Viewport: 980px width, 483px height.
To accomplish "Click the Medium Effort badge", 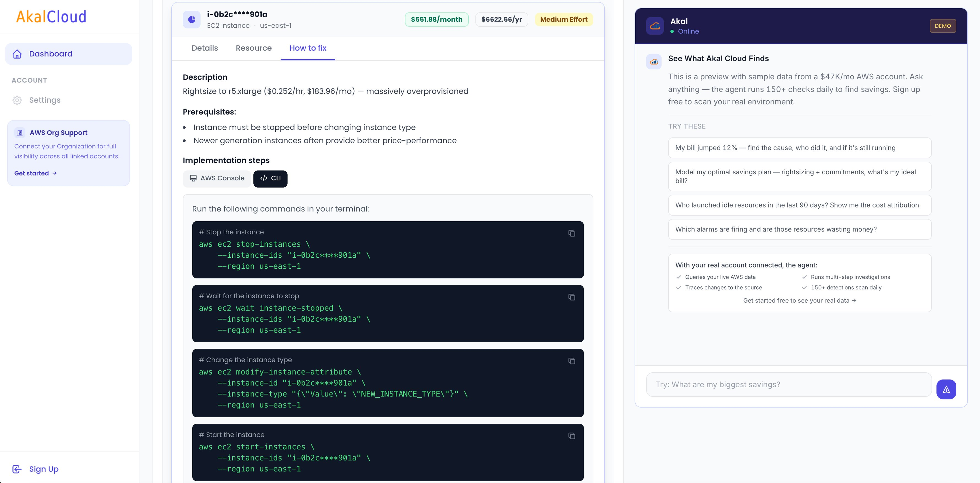I will pyautogui.click(x=564, y=19).
